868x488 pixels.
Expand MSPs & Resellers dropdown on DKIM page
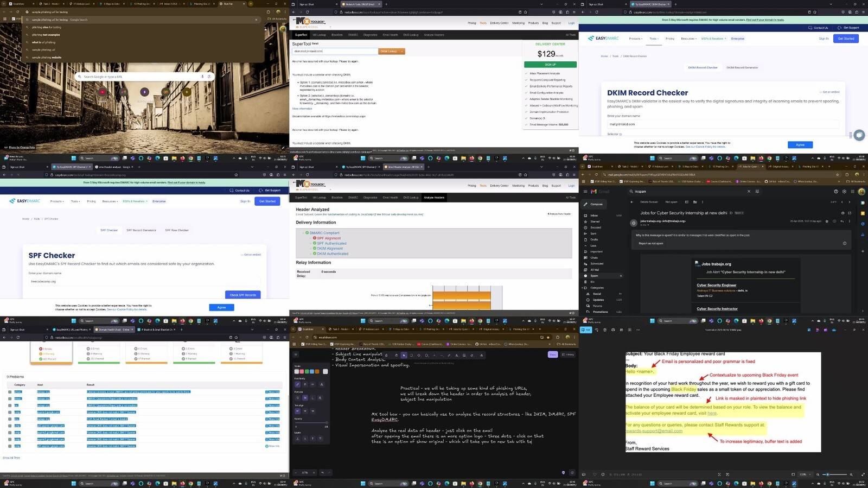(713, 39)
